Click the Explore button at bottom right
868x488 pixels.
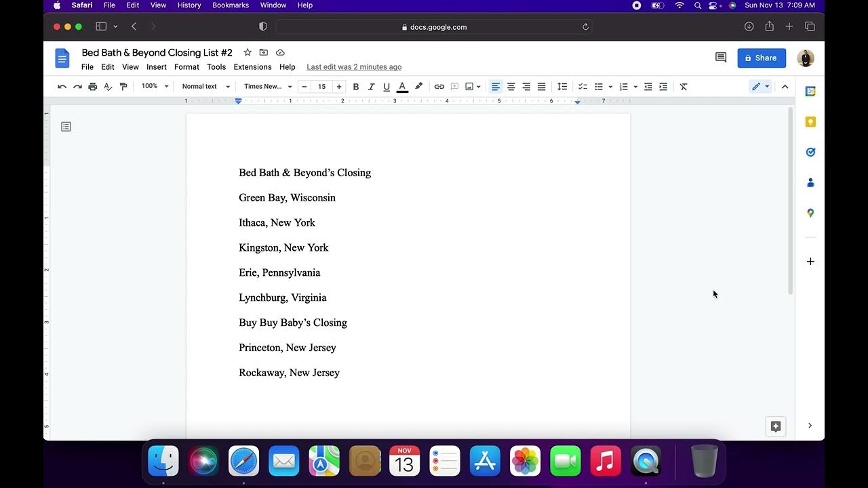[776, 426]
